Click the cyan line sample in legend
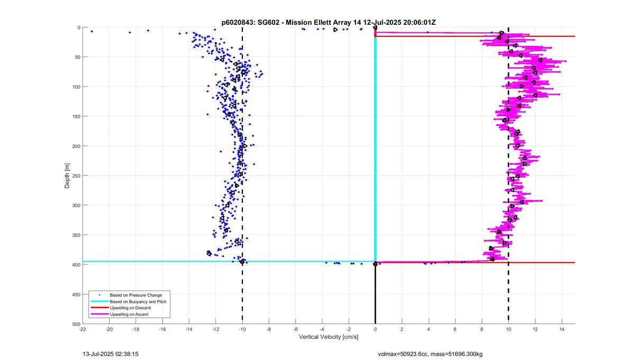635x364 pixels. click(98, 301)
